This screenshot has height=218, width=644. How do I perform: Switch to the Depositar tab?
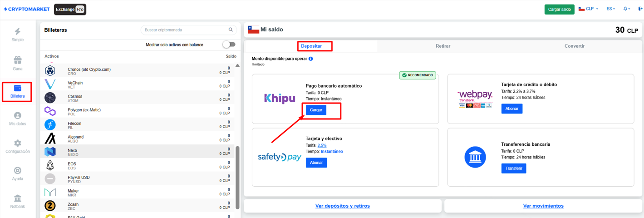[x=311, y=46]
